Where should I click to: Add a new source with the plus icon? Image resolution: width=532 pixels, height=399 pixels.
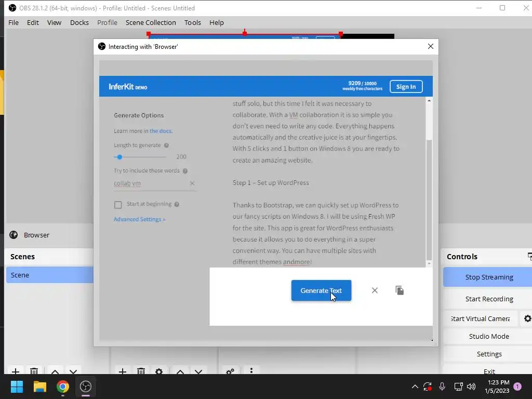123,371
